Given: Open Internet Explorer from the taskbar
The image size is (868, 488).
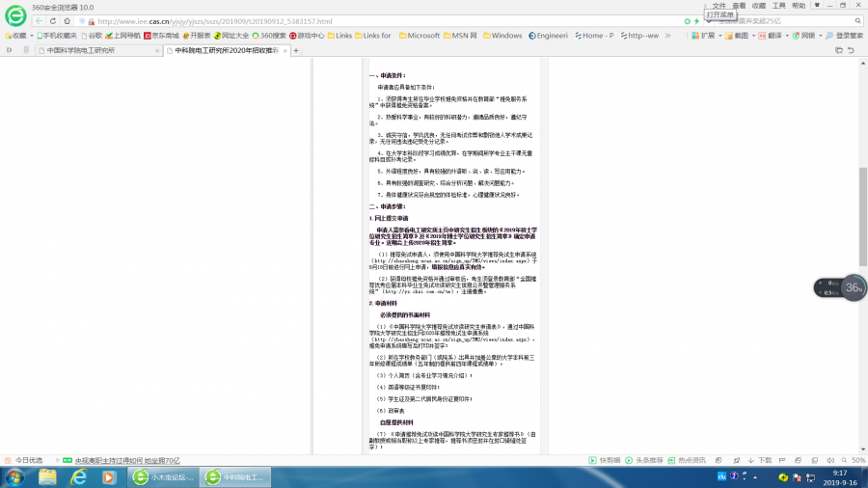Looking at the screenshot, I should tap(79, 477).
